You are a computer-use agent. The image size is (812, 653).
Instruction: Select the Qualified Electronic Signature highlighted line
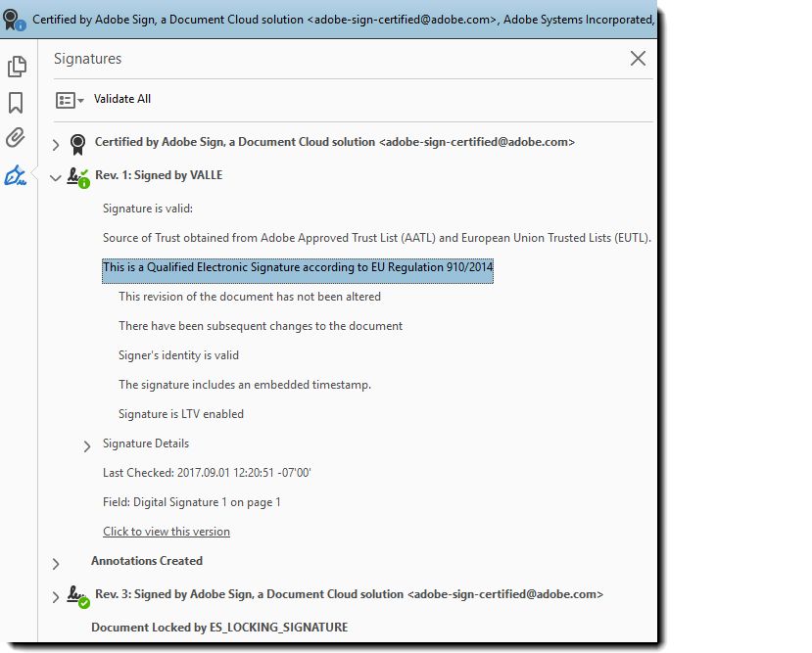click(298, 270)
